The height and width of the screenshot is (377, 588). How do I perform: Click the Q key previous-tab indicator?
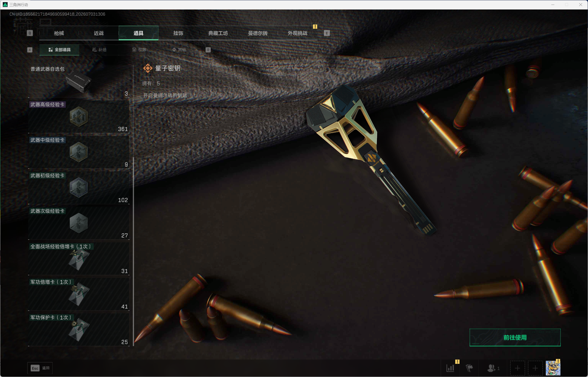pos(30,33)
